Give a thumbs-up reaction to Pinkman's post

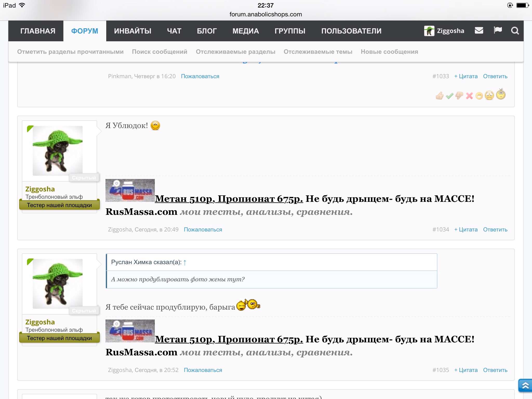(440, 96)
